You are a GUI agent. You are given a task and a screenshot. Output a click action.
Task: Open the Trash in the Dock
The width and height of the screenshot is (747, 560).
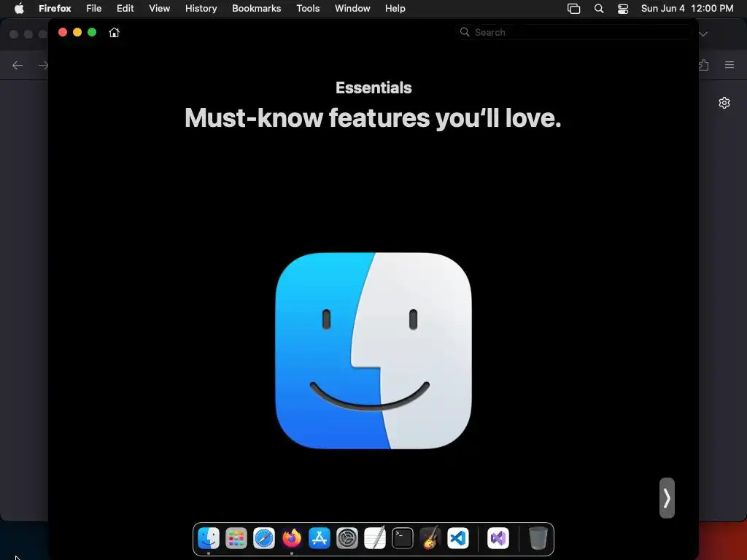pos(538,539)
